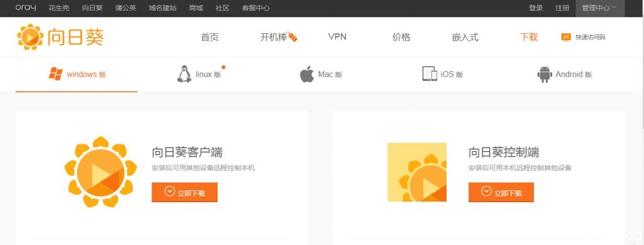Open 社区 link in top bar
Viewport: 644px width, 245px height.
[x=222, y=8]
